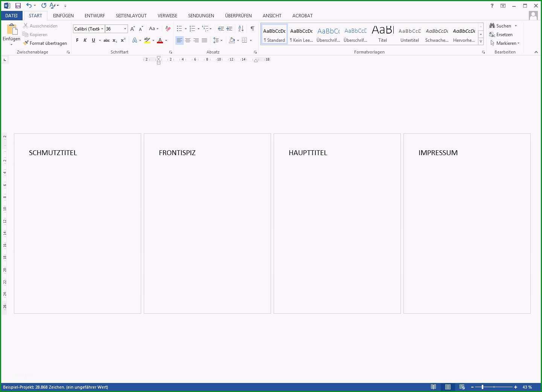
Task: Click the Einfügen paste icon
Action: [12, 29]
